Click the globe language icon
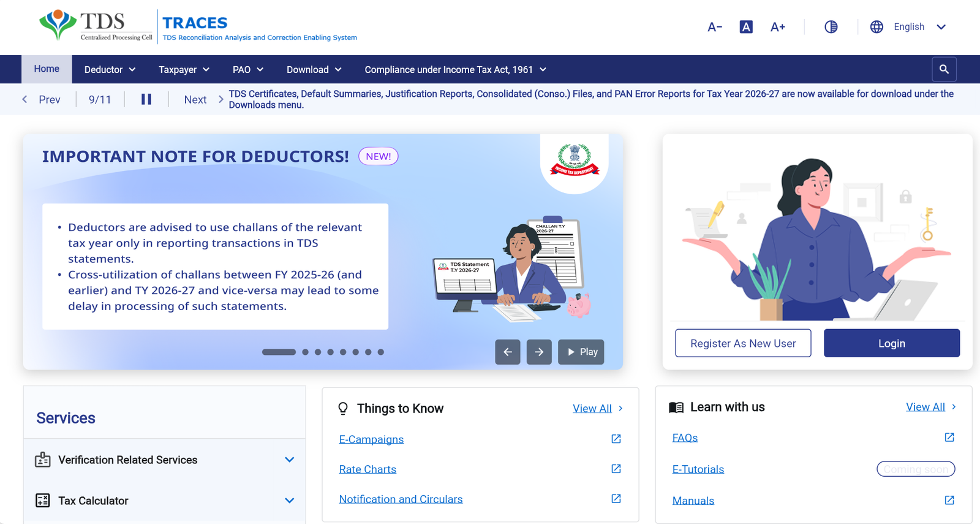This screenshot has width=980, height=524. (x=876, y=27)
